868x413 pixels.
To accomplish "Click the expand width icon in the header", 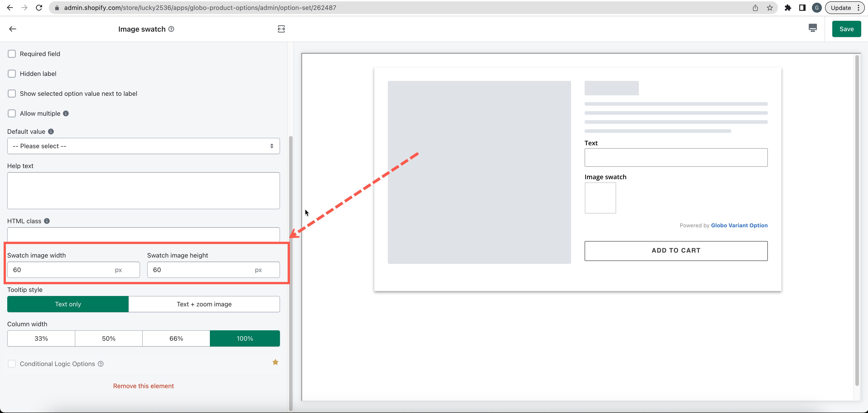I will (281, 29).
